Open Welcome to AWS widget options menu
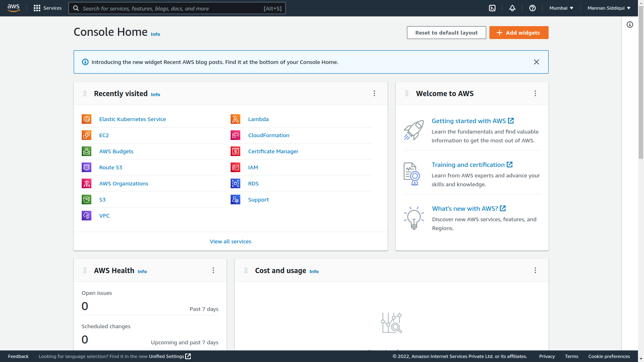The height and width of the screenshot is (362, 644). [535, 93]
